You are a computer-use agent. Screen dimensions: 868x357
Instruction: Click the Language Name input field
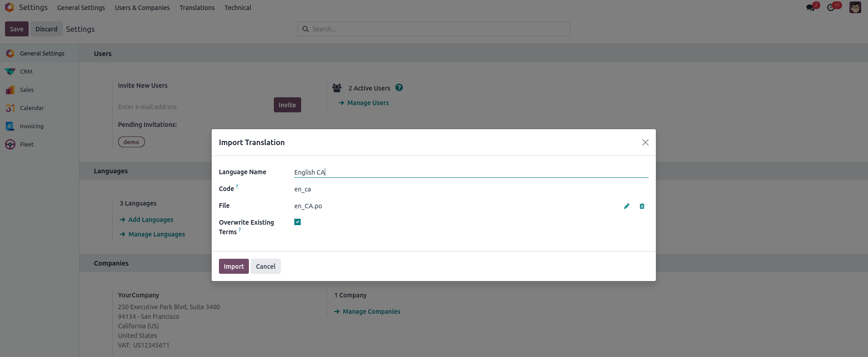click(x=471, y=172)
